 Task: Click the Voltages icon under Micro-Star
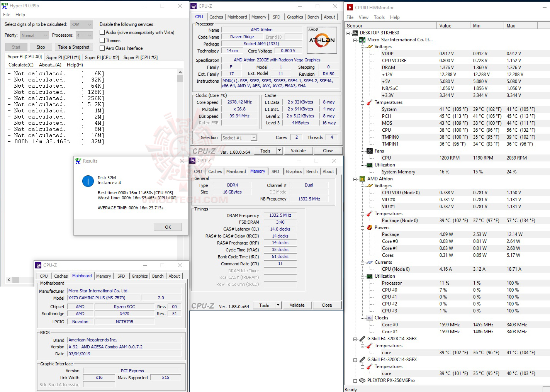(370, 47)
